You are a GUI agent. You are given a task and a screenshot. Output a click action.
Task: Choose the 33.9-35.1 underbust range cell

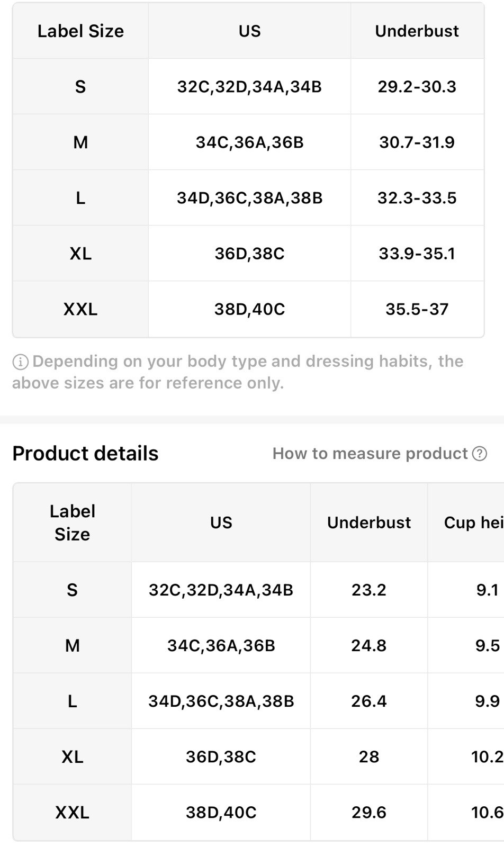pos(417,254)
